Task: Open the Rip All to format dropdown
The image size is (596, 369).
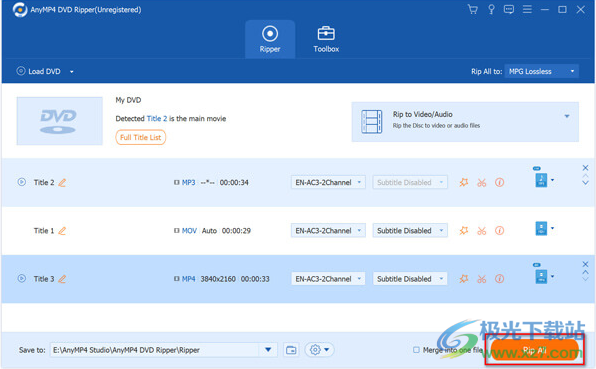Action: pos(542,71)
